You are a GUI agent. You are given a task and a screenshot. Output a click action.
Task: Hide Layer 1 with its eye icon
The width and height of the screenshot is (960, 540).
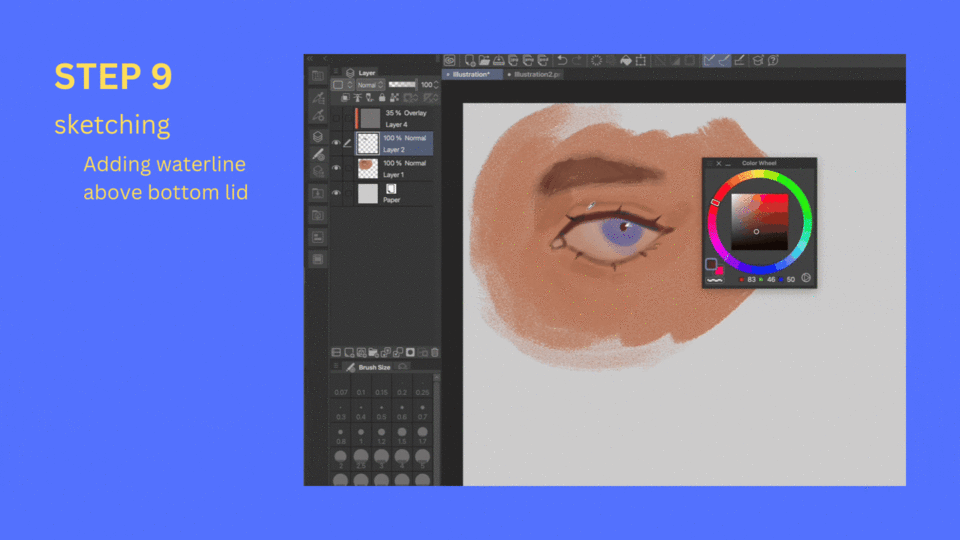[336, 168]
